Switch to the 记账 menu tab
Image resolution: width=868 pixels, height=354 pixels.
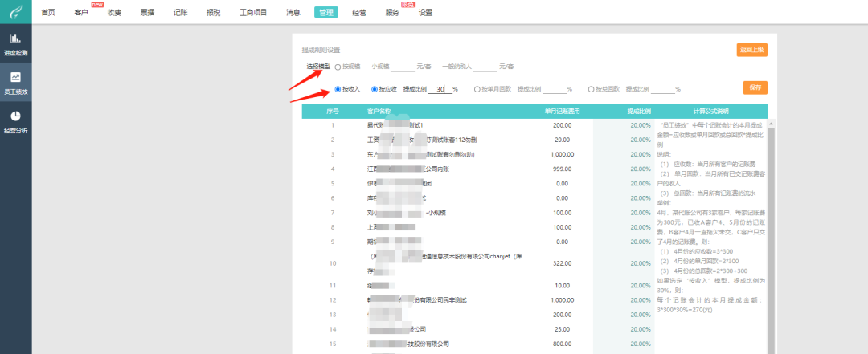pyautogui.click(x=180, y=13)
